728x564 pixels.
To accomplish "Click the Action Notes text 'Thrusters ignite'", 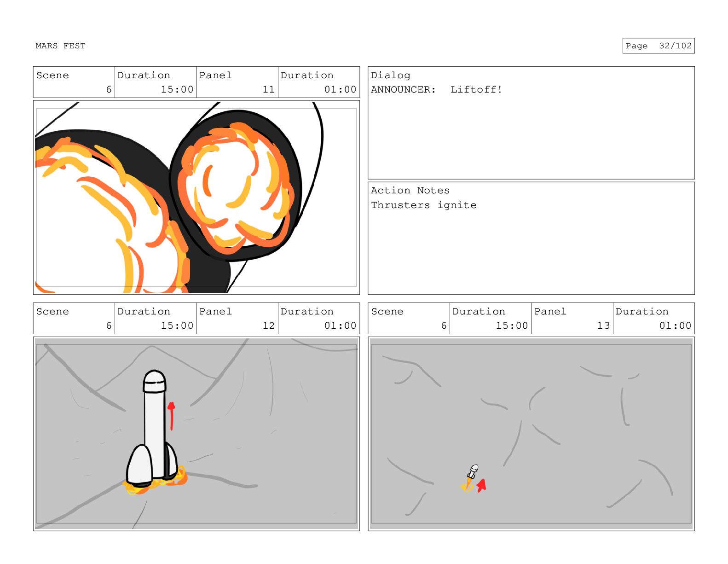I will (424, 205).
